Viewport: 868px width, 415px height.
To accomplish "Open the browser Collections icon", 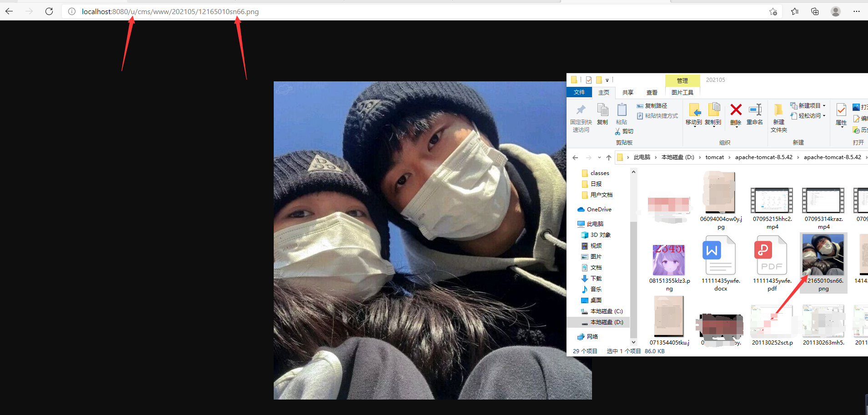I will [x=815, y=11].
